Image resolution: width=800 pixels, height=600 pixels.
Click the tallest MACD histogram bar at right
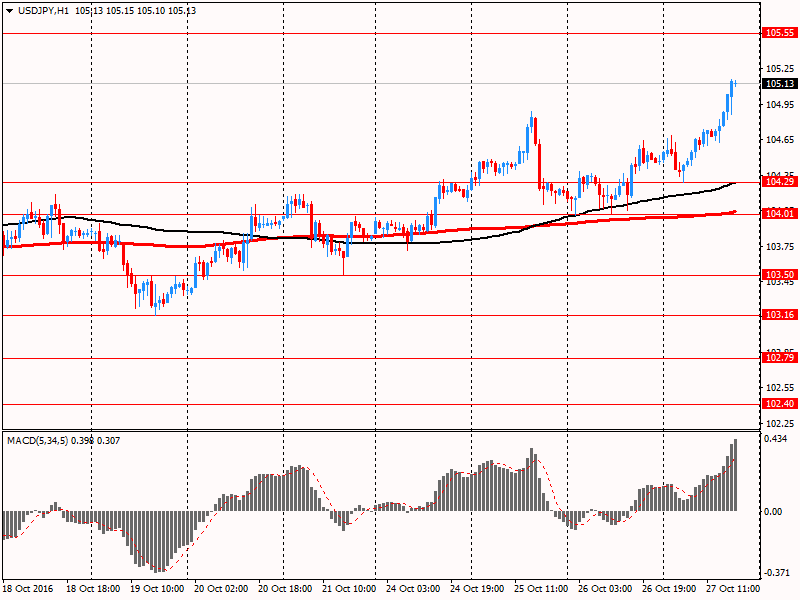[x=735, y=475]
